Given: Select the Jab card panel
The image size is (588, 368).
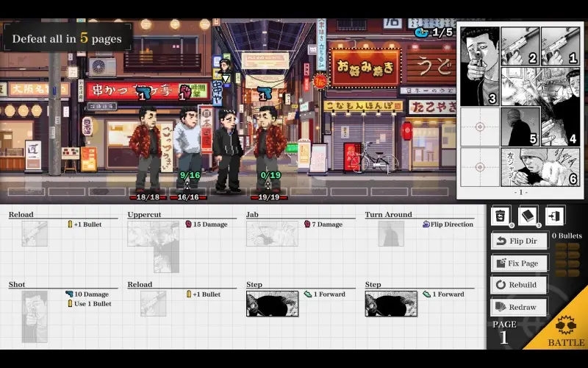Looking at the screenshot, I should pos(272,233).
